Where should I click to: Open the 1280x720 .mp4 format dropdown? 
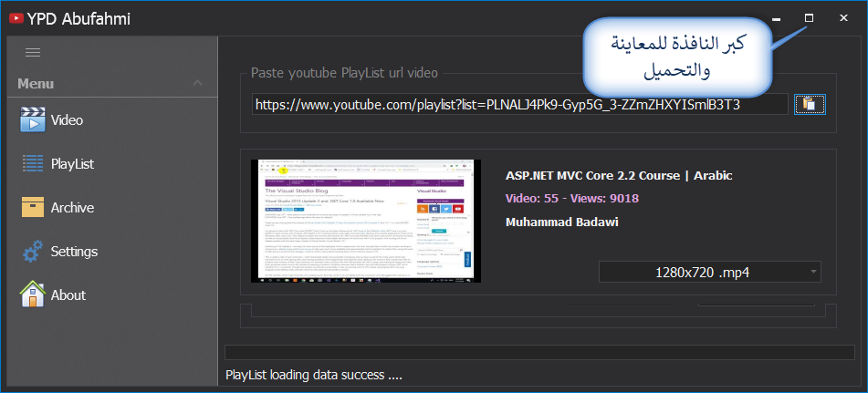710,272
